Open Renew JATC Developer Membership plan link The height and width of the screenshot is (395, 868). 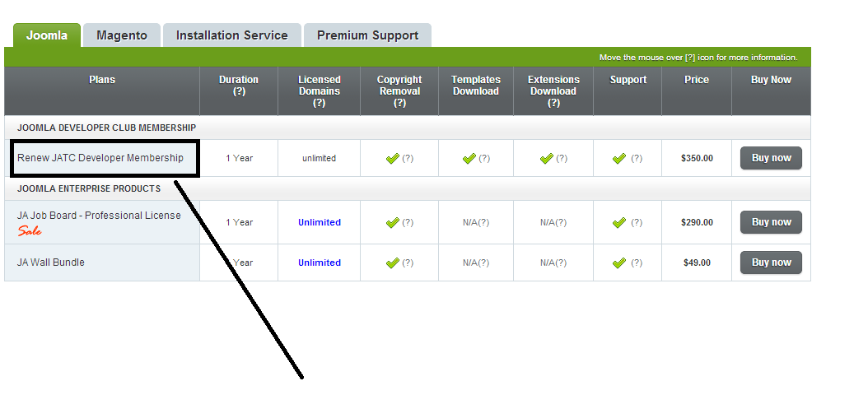pos(100,158)
